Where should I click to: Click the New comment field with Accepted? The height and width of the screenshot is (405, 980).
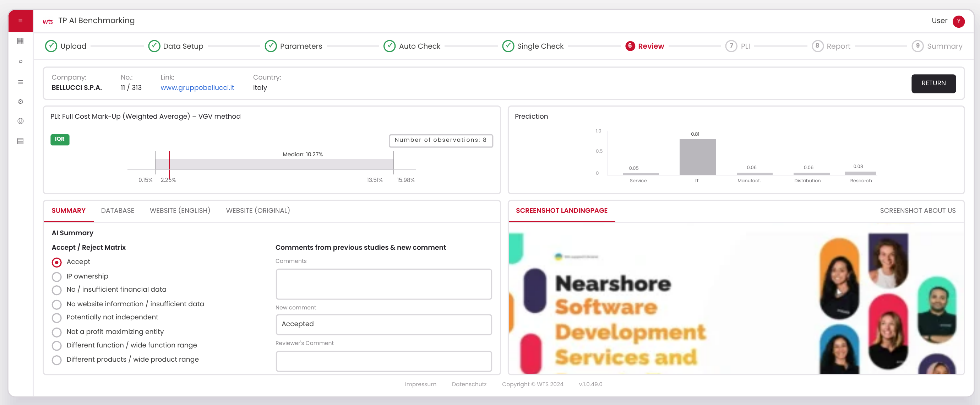[383, 324]
